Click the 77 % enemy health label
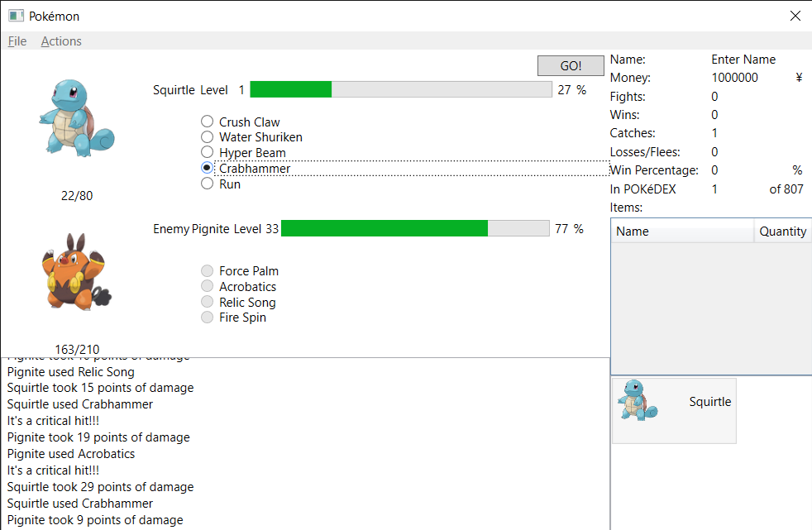The height and width of the screenshot is (530, 812). (x=569, y=229)
